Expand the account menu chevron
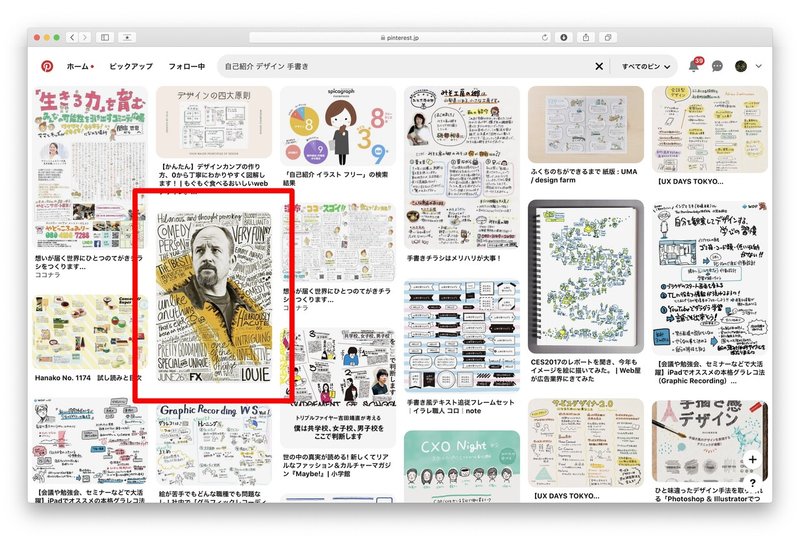This screenshot has width=800, height=539. tap(759, 66)
